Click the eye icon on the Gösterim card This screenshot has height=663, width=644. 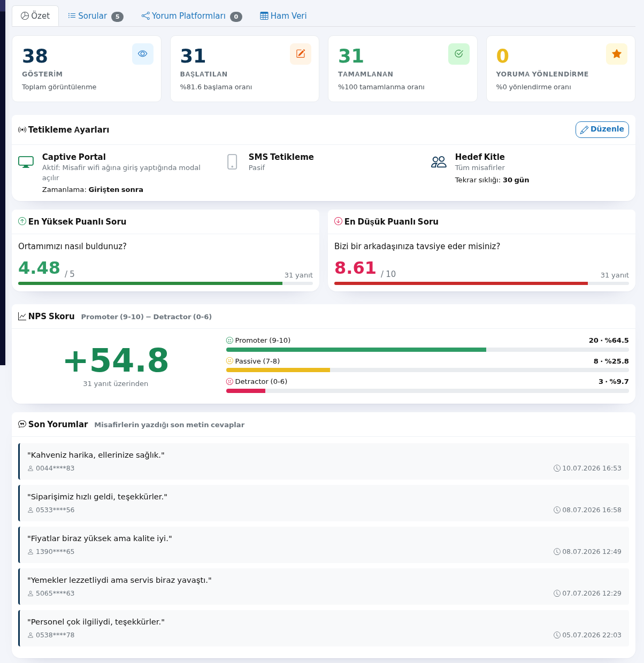click(143, 54)
